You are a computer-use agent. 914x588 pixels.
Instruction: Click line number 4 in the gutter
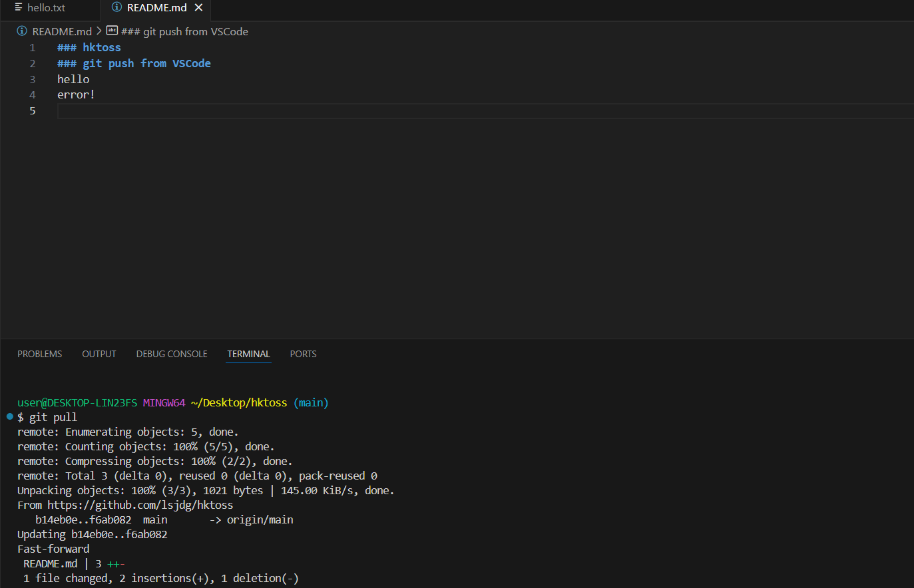tap(32, 94)
